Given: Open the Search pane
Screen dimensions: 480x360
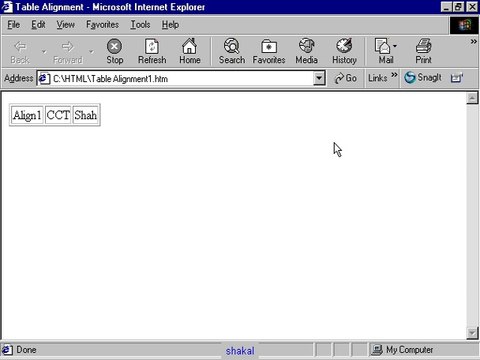Looking at the screenshot, I should click(x=232, y=51).
